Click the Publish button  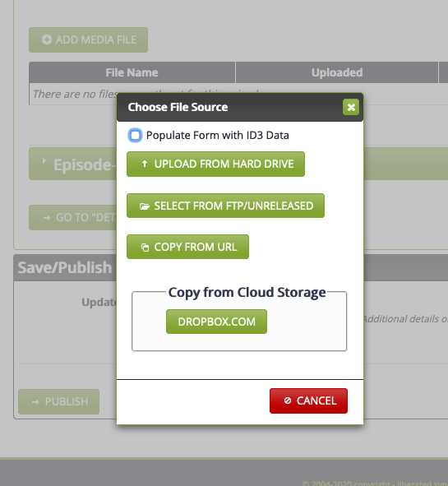point(59,401)
